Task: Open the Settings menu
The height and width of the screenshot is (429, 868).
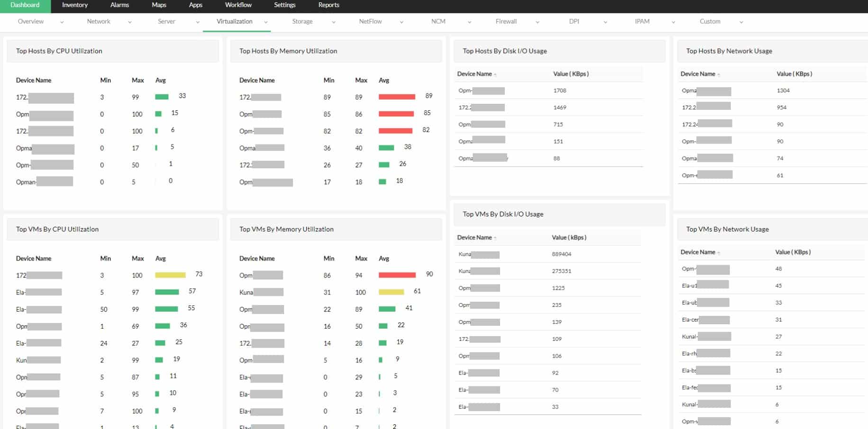Action: tap(284, 5)
